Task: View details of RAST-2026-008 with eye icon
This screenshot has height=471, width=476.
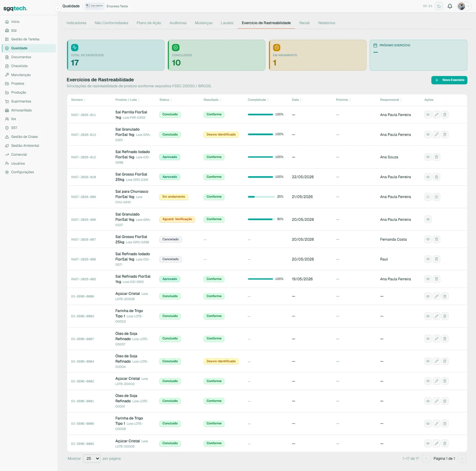Action: click(x=428, y=219)
